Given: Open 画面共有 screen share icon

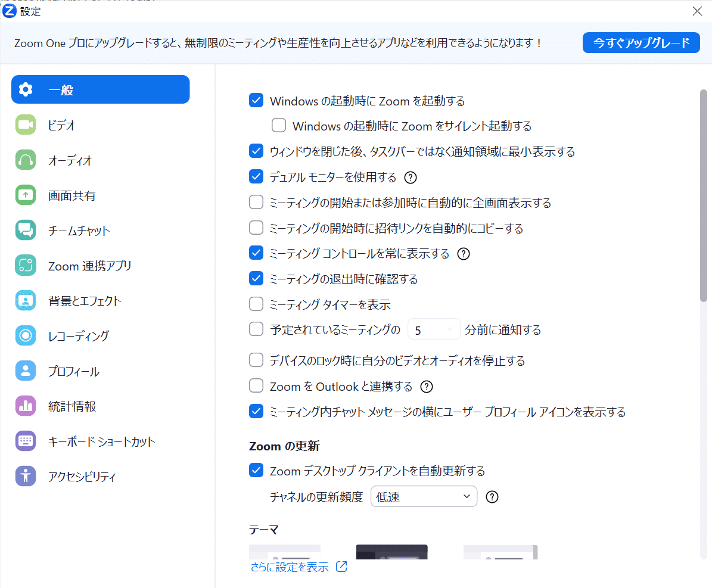Looking at the screenshot, I should [26, 195].
